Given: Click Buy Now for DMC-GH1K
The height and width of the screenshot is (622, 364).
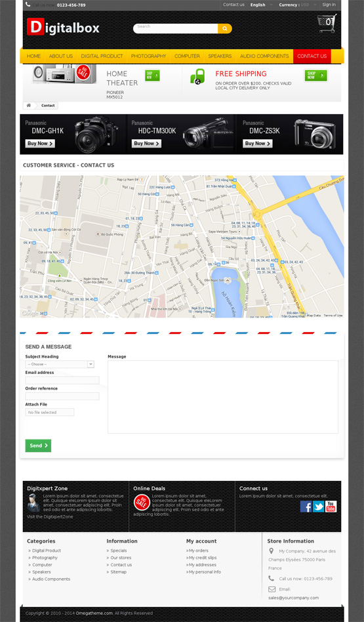Looking at the screenshot, I should [40, 144].
